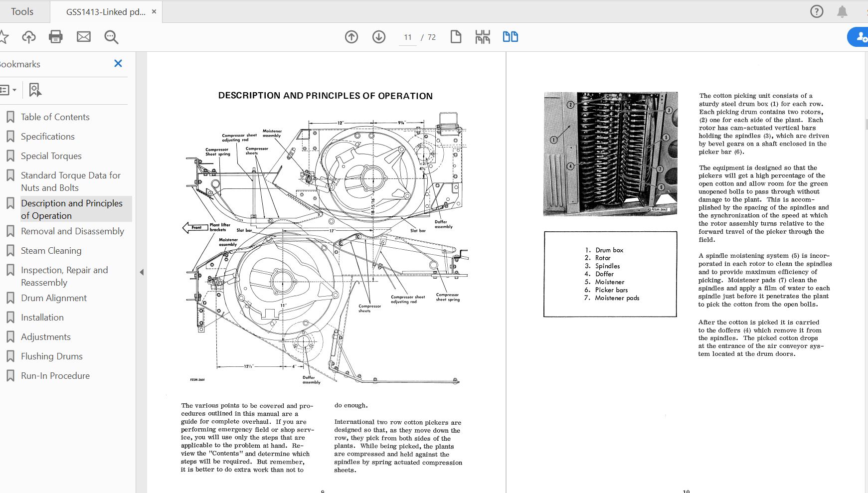The height and width of the screenshot is (493, 868).
Task: Click the bookmark icon beside Installation
Action: [x=10, y=318]
